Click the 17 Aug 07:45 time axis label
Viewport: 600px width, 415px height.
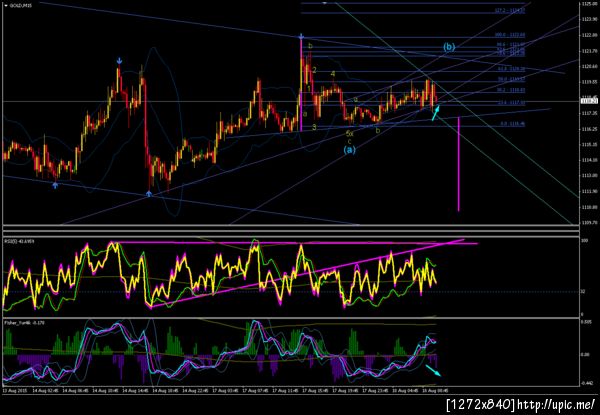click(257, 391)
